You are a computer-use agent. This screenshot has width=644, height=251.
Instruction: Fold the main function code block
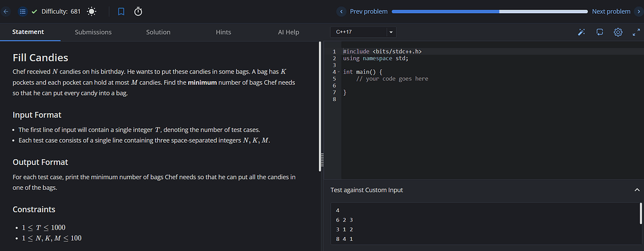[340, 72]
